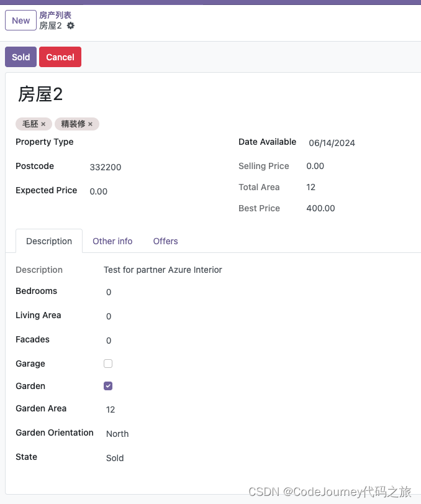Screen dimensions: 421x504
Task: Edit the Garden Area value 12
Action: [x=111, y=409]
